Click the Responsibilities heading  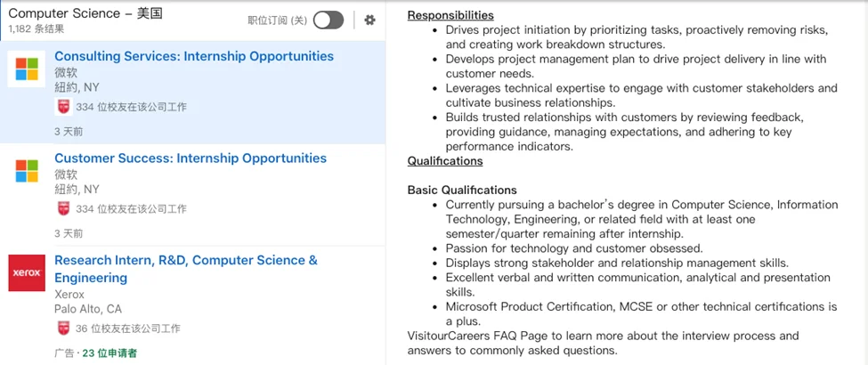pyautogui.click(x=450, y=15)
